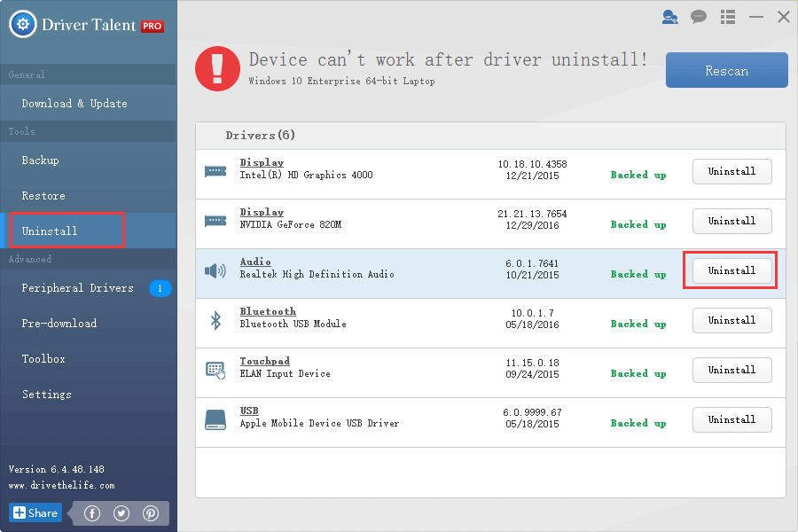Open www.drivethelife.com website link
798x532 pixels.
(61, 485)
